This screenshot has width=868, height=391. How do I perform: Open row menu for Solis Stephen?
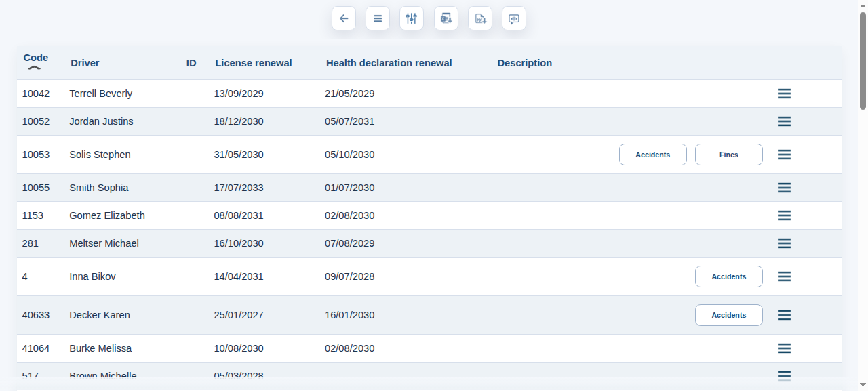(785, 155)
